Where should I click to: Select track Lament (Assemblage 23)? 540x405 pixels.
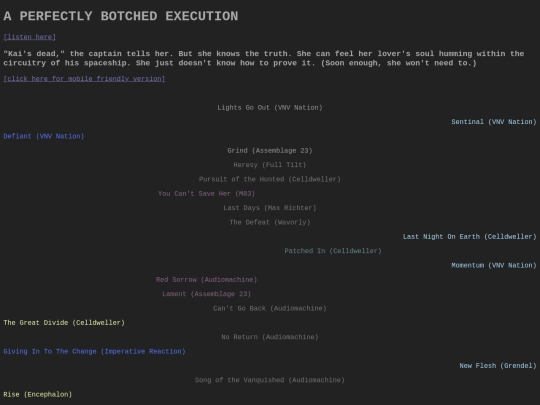206,294
